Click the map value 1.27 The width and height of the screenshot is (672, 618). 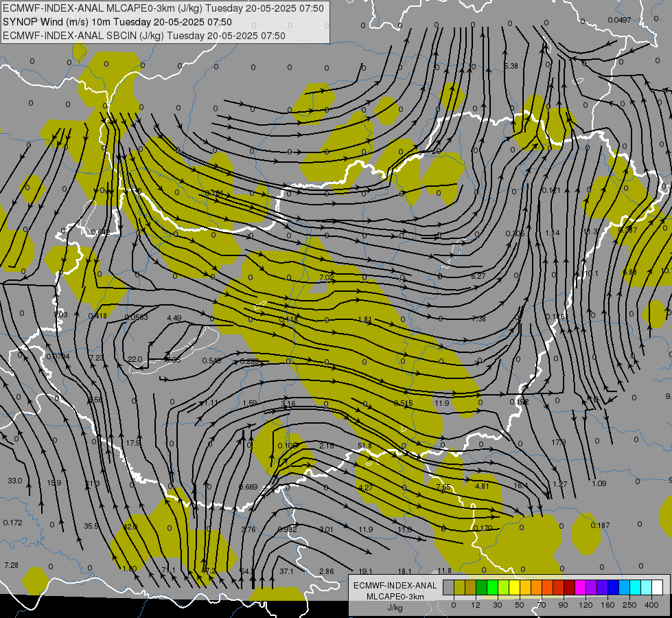pos(560,484)
